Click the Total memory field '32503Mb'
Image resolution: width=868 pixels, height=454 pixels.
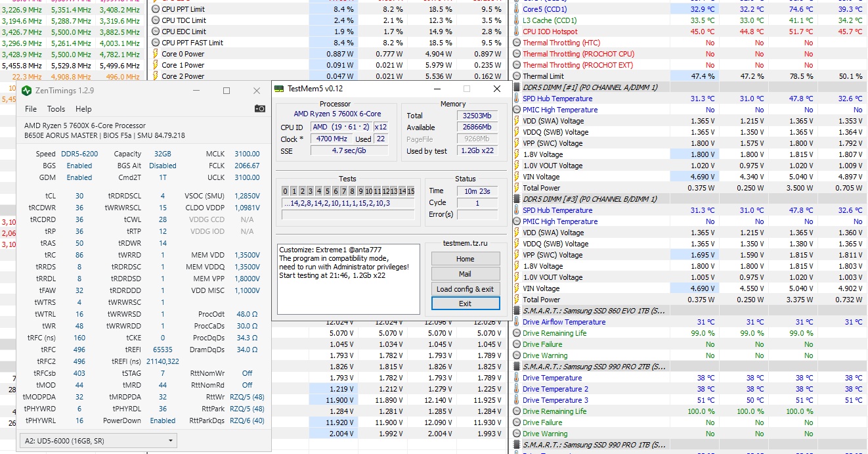click(x=478, y=116)
